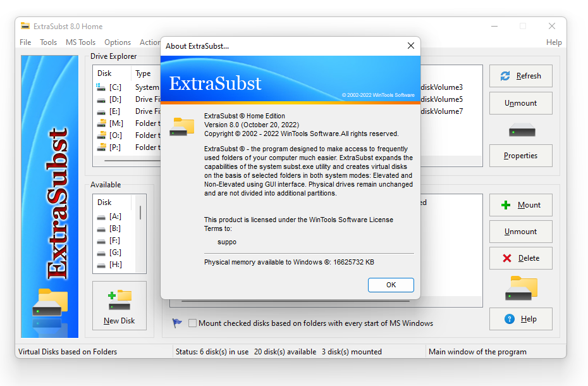Click the "Physical memory available to Windows" line
588x386 pixels.
click(289, 262)
